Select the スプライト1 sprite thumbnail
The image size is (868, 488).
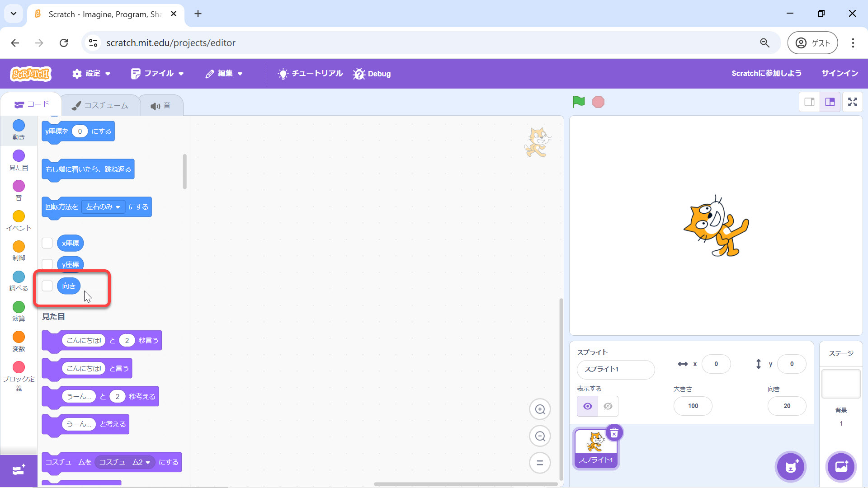(596, 448)
